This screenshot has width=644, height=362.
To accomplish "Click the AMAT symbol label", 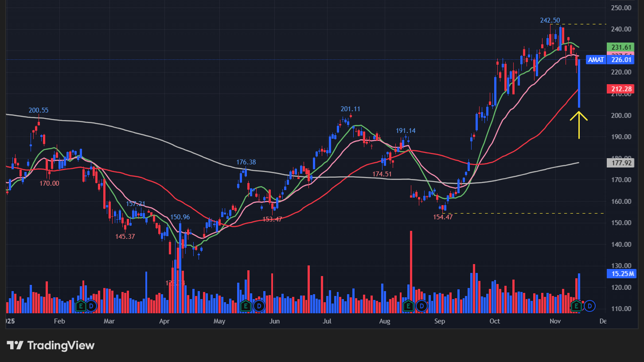I will [x=596, y=59].
